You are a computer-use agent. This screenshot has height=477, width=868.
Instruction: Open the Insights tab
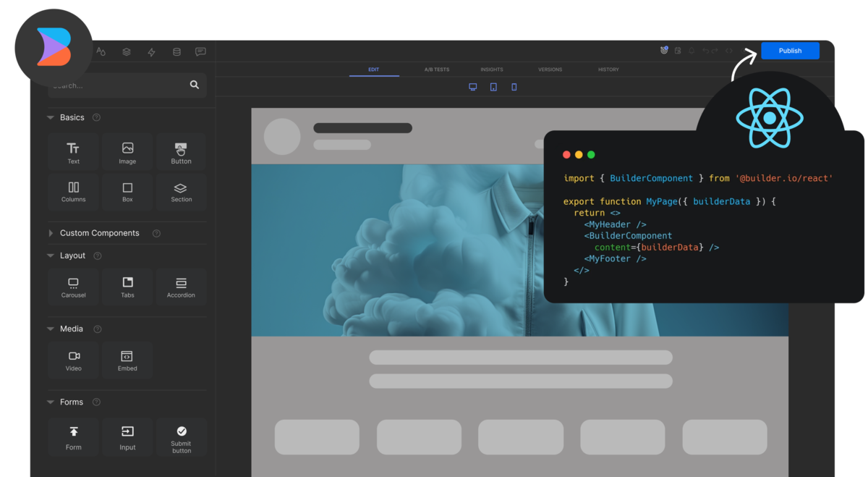click(x=492, y=69)
